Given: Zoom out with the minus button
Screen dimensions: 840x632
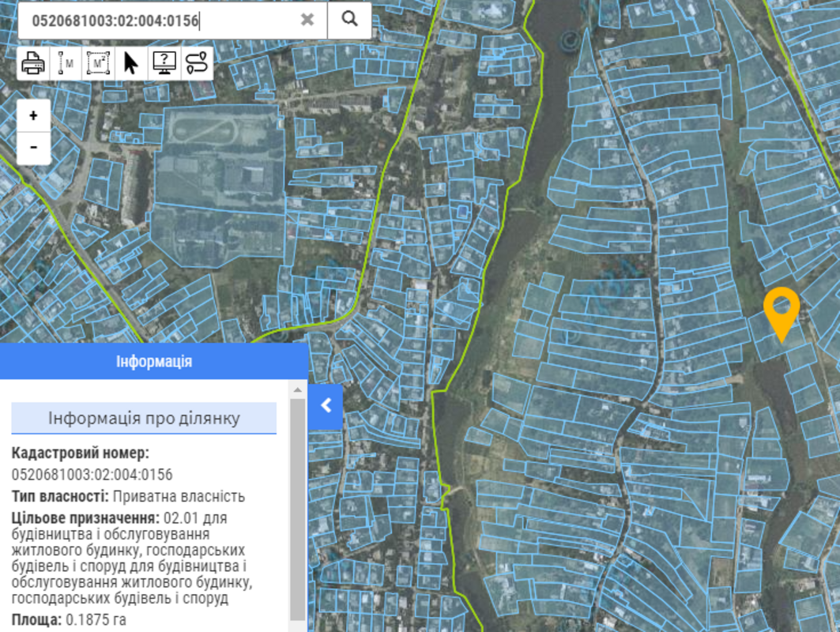Looking at the screenshot, I should [33, 147].
